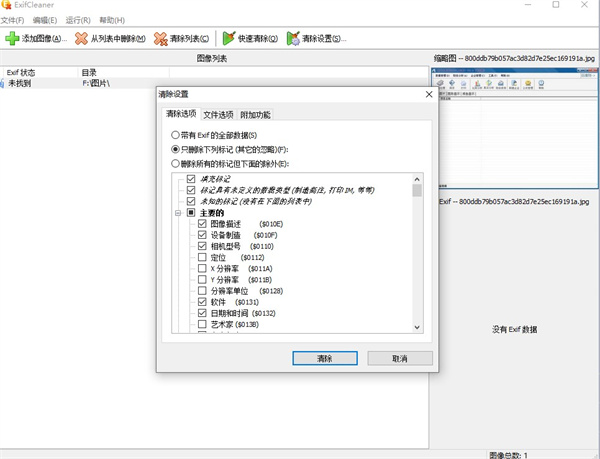Select the 带有 Exif 的全部数据 radio option
This screenshot has width=600, height=459.
[x=176, y=135]
